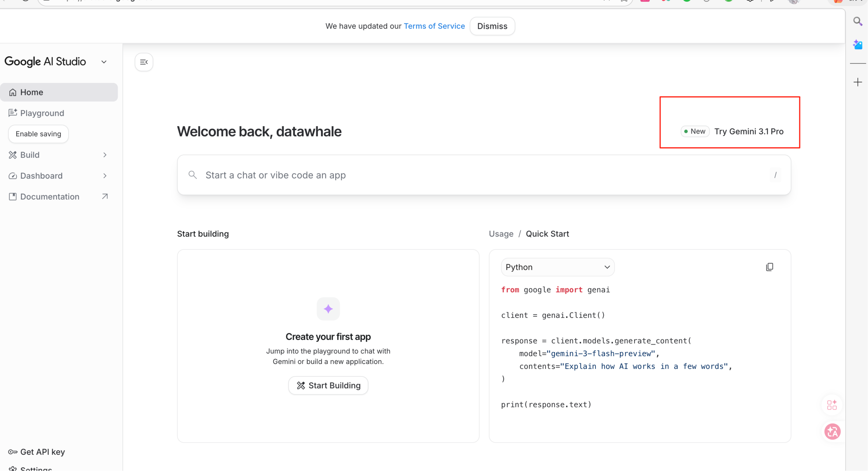Open the Python language dropdown
Image resolution: width=868 pixels, height=471 pixels.
pos(557,267)
